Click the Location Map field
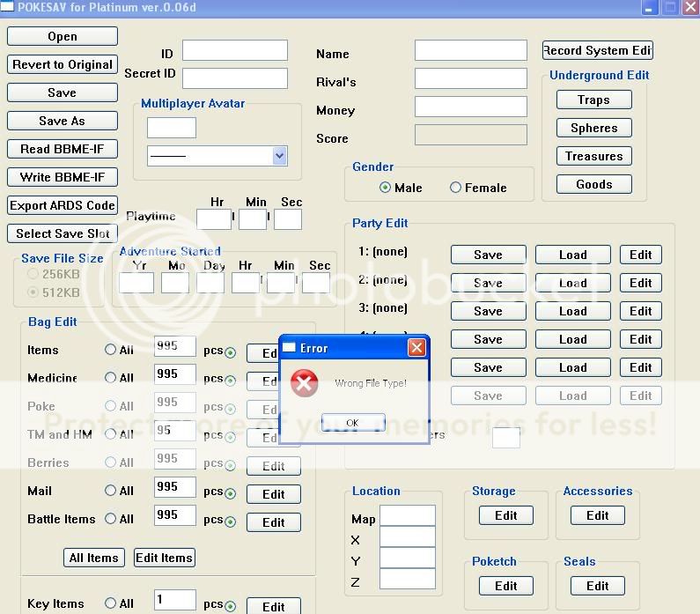 pyautogui.click(x=408, y=515)
